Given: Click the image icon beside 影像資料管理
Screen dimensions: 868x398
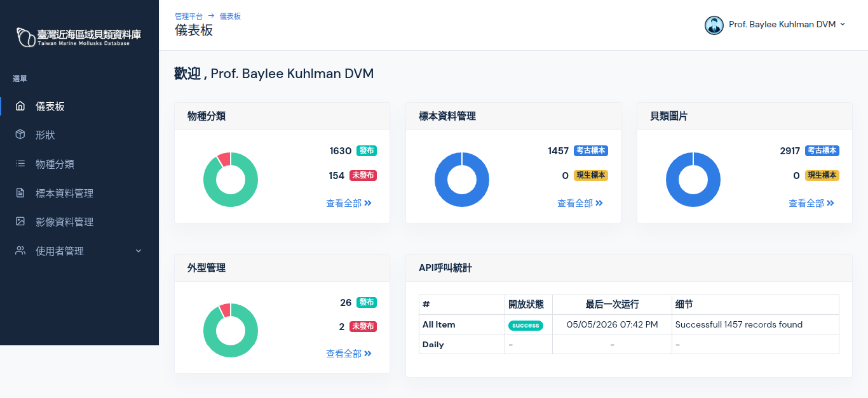Looking at the screenshot, I should [20, 222].
